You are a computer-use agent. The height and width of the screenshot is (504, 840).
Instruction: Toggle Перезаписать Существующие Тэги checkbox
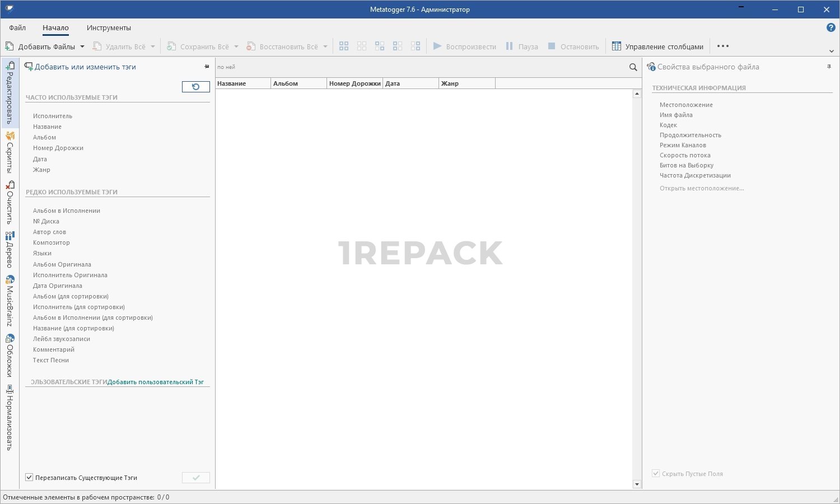pyautogui.click(x=30, y=478)
